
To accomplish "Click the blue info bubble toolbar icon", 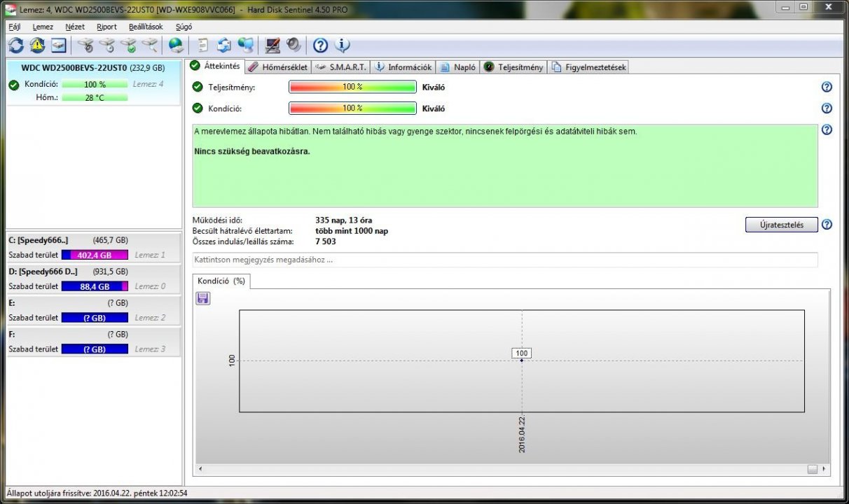I will point(342,45).
